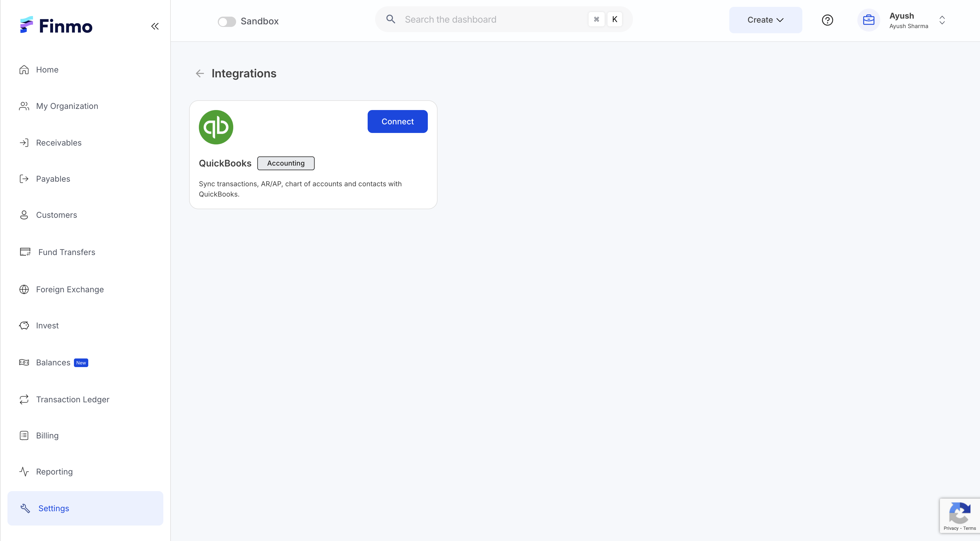Viewport: 980px width, 541px height.
Task: Open Balances menu item
Action: tap(53, 362)
